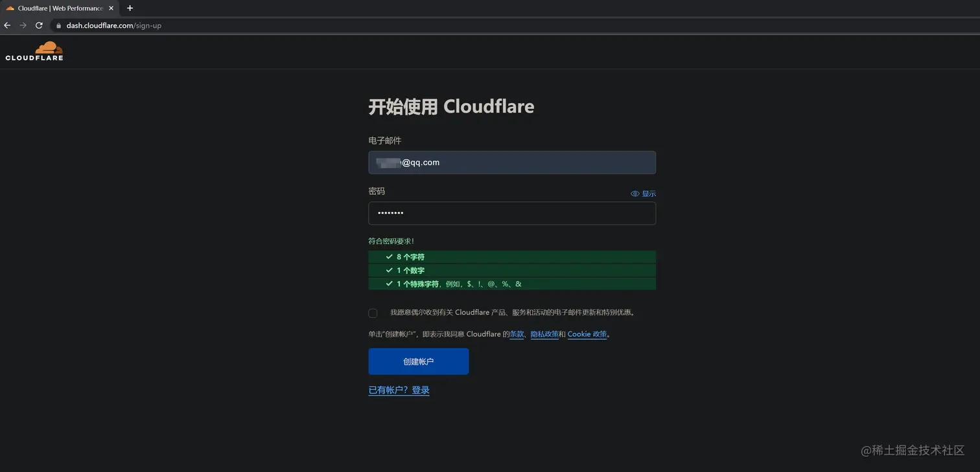This screenshot has height=472, width=980.
Task: Open a new browser tab with the plus icon
Action: (130, 8)
